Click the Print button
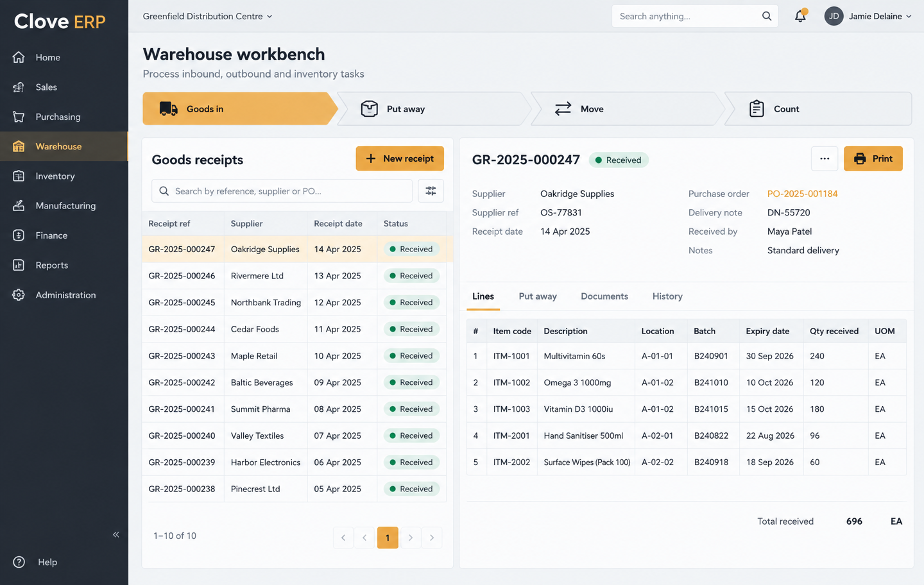924x585 pixels. click(873, 158)
